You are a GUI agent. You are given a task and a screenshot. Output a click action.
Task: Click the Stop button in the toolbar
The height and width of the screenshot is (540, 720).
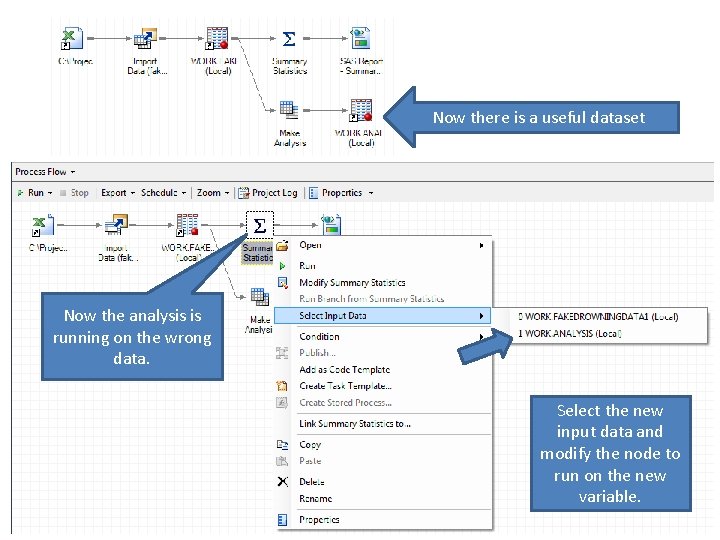74,193
